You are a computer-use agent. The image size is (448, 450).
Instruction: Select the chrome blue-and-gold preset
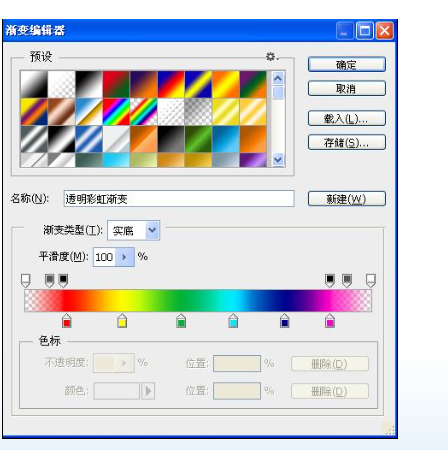[x=89, y=112]
